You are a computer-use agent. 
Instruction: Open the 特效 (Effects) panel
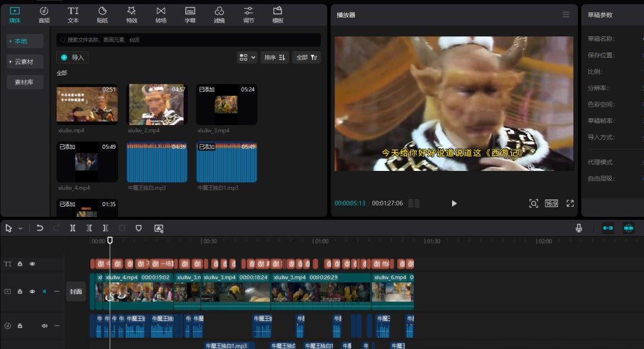pos(132,13)
